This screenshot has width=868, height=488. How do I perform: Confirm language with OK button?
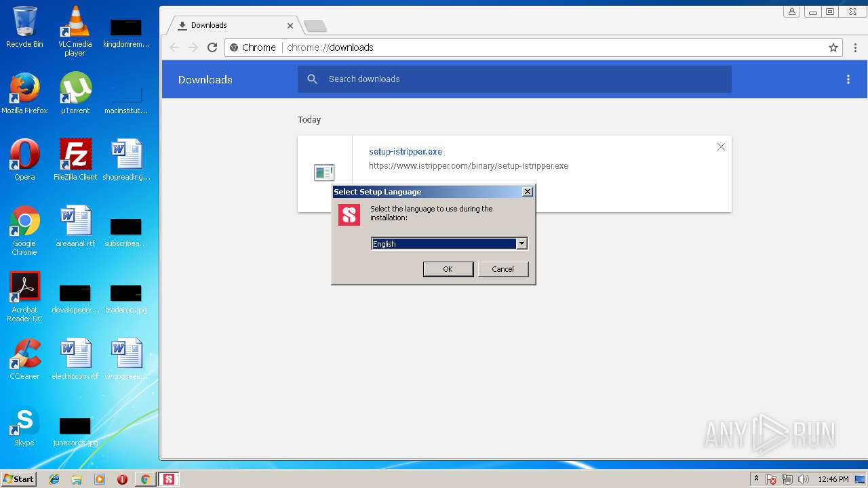(x=448, y=269)
